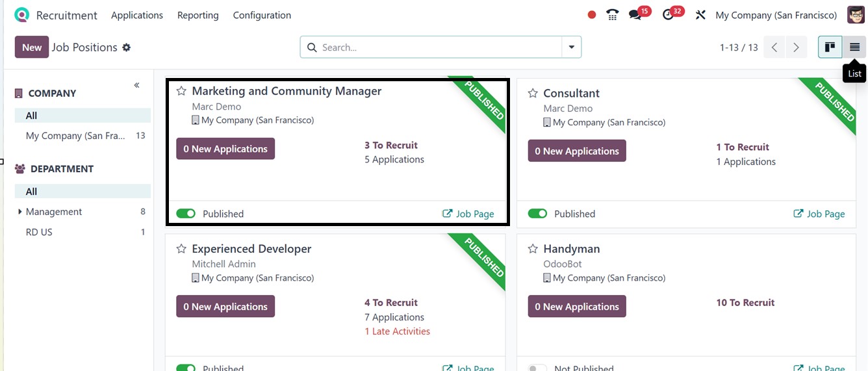
Task: Open the search options dropdown arrow
Action: tap(571, 47)
